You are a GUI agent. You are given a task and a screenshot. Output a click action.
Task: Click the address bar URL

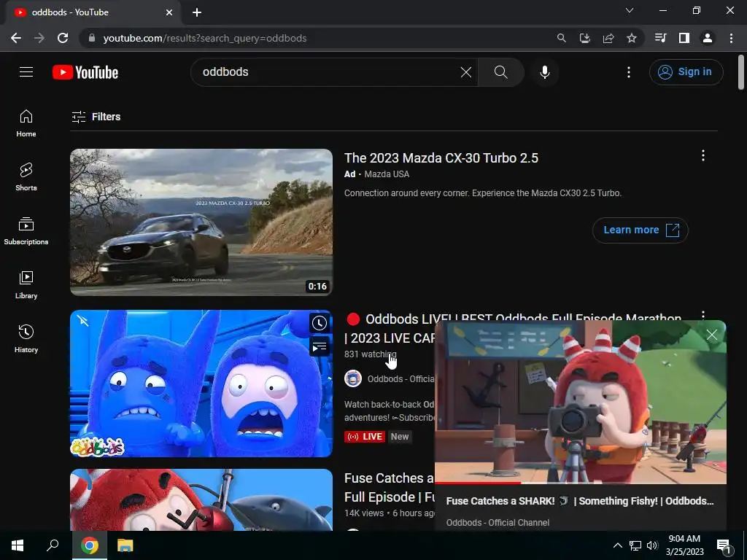(205, 38)
